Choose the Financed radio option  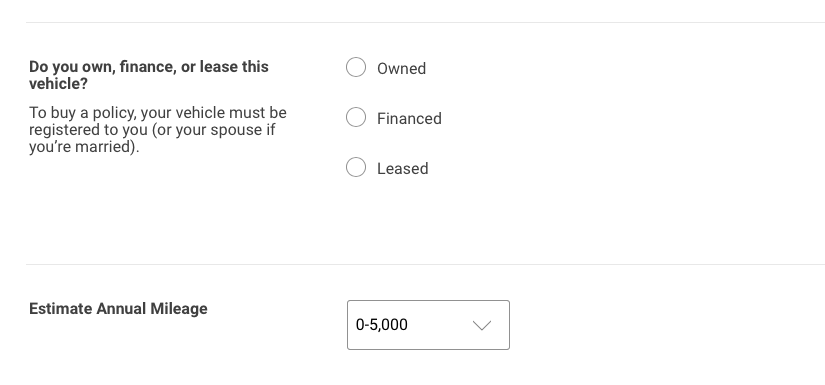click(356, 117)
